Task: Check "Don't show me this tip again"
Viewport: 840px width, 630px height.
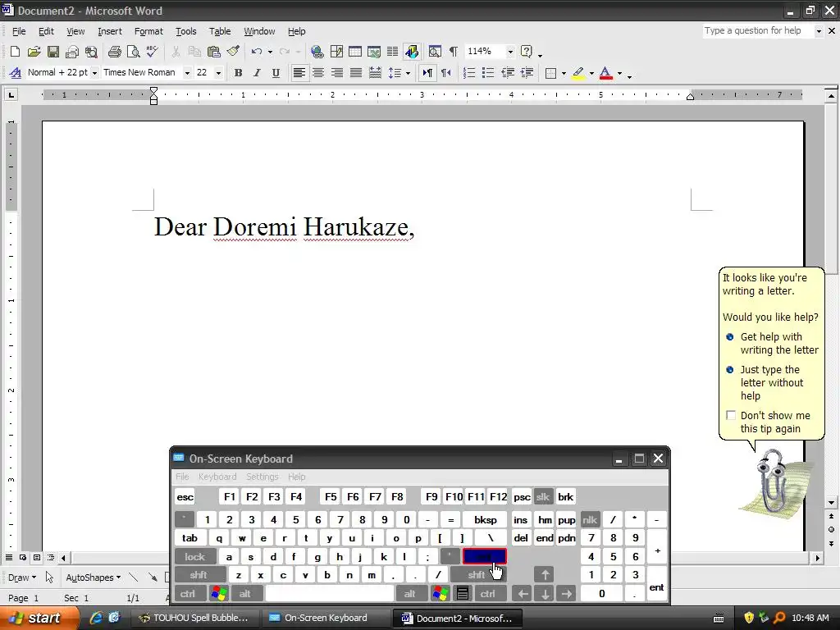Action: coord(731,415)
